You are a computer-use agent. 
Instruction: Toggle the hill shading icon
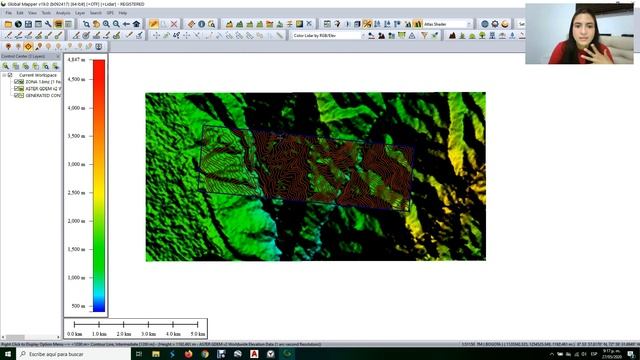417,24
